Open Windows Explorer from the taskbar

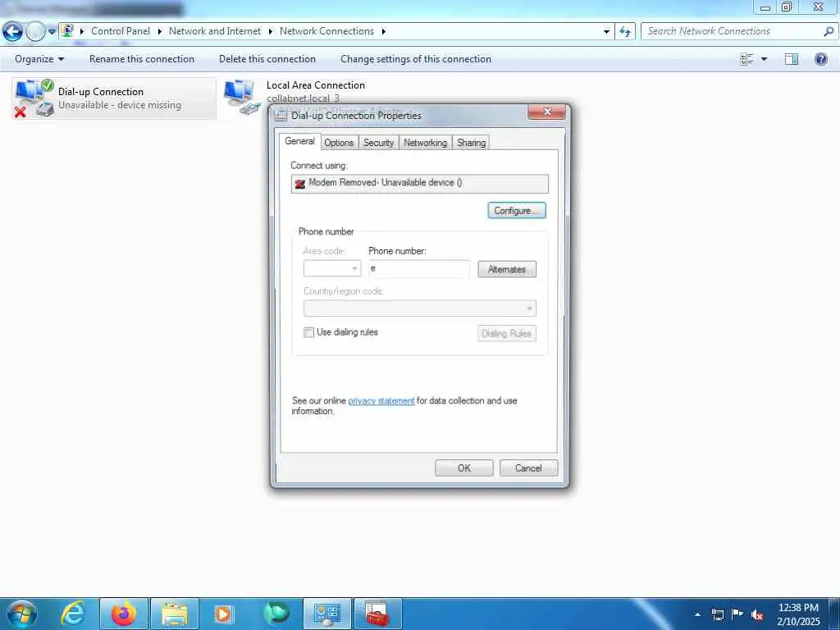click(x=175, y=614)
